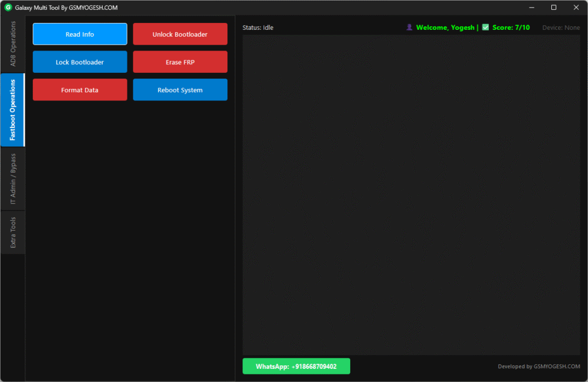Click the Welcome, Yogesh text

(x=445, y=28)
